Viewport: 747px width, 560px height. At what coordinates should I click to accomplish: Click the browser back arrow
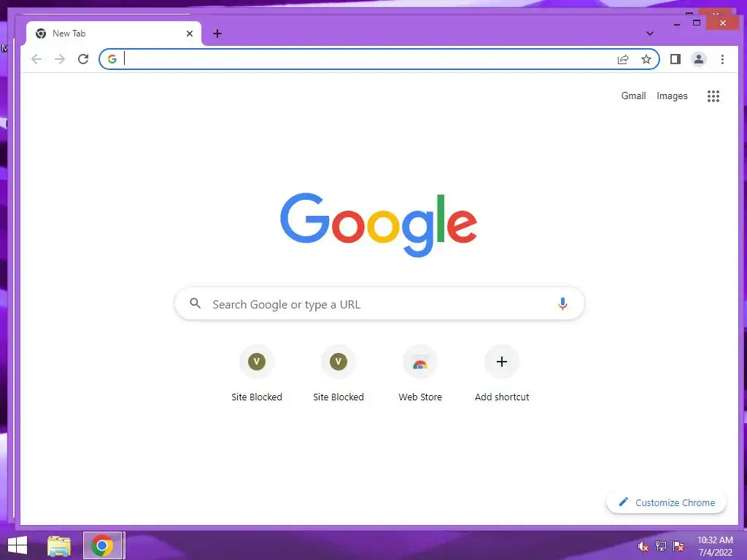pos(36,59)
